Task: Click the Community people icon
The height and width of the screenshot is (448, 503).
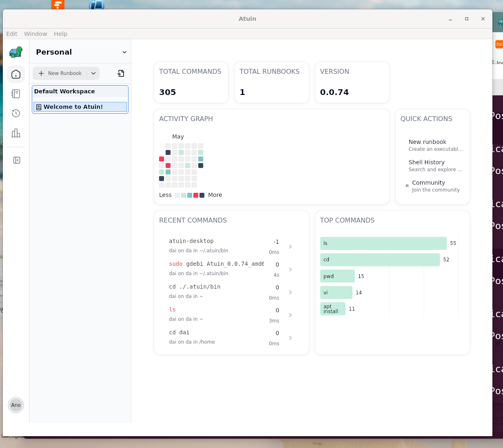Action: (407, 186)
